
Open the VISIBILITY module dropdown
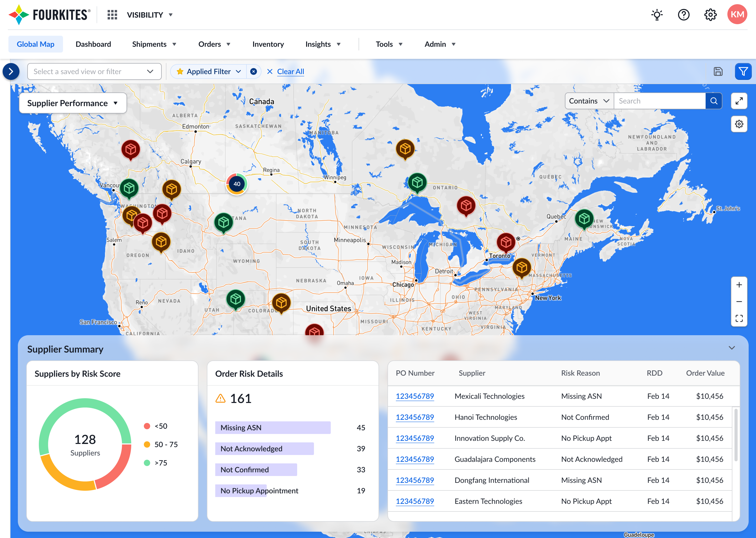point(150,15)
